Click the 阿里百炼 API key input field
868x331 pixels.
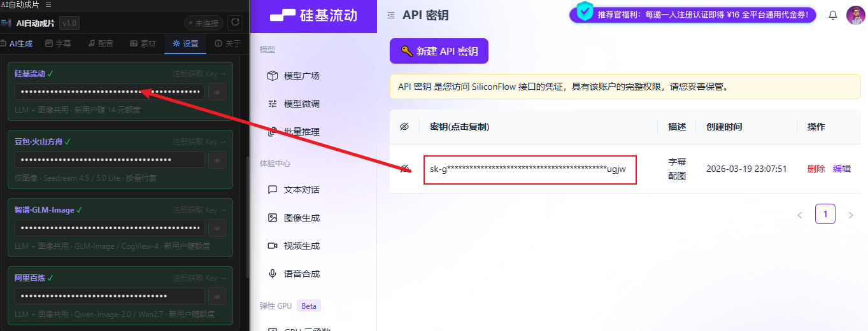pos(110,296)
